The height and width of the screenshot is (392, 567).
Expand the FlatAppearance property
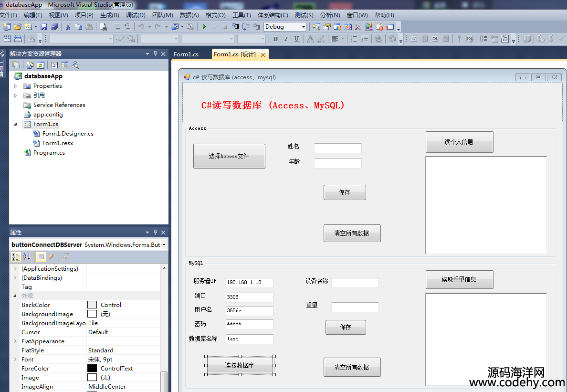(15, 341)
